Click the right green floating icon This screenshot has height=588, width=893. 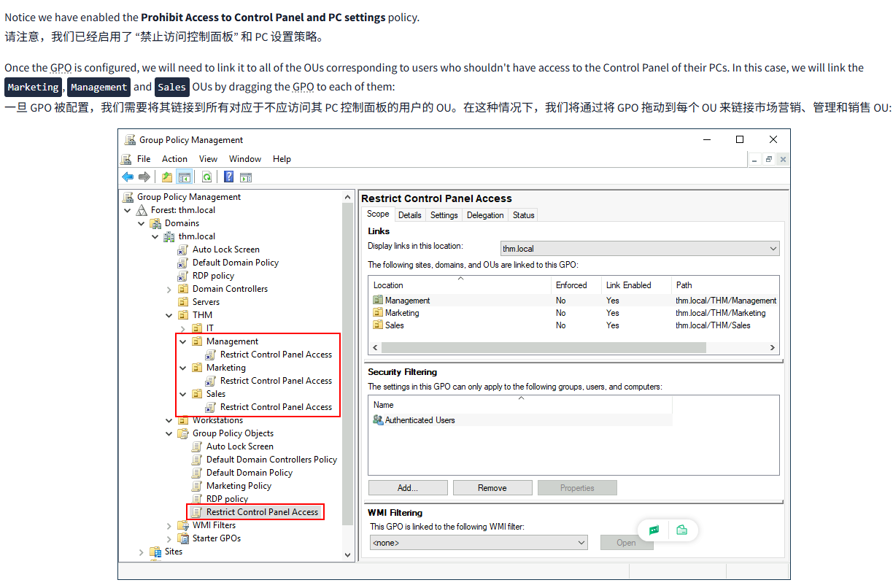click(682, 530)
